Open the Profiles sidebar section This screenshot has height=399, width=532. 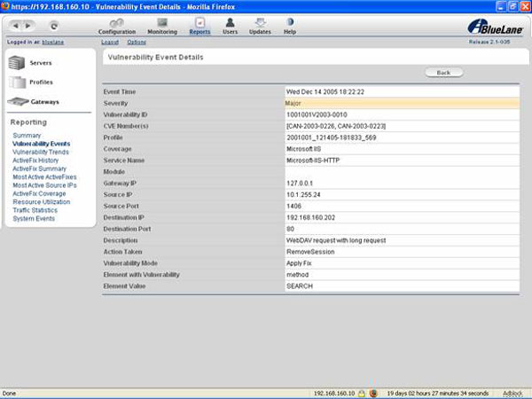tap(41, 82)
